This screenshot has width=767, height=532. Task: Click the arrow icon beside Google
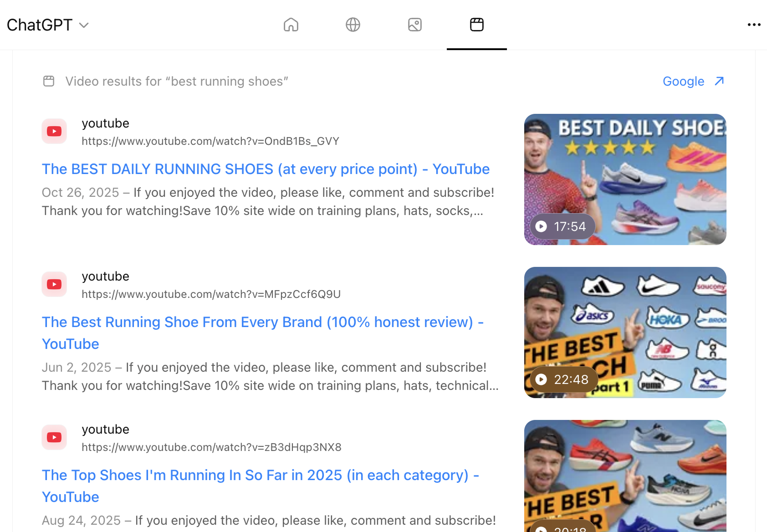[x=719, y=81]
